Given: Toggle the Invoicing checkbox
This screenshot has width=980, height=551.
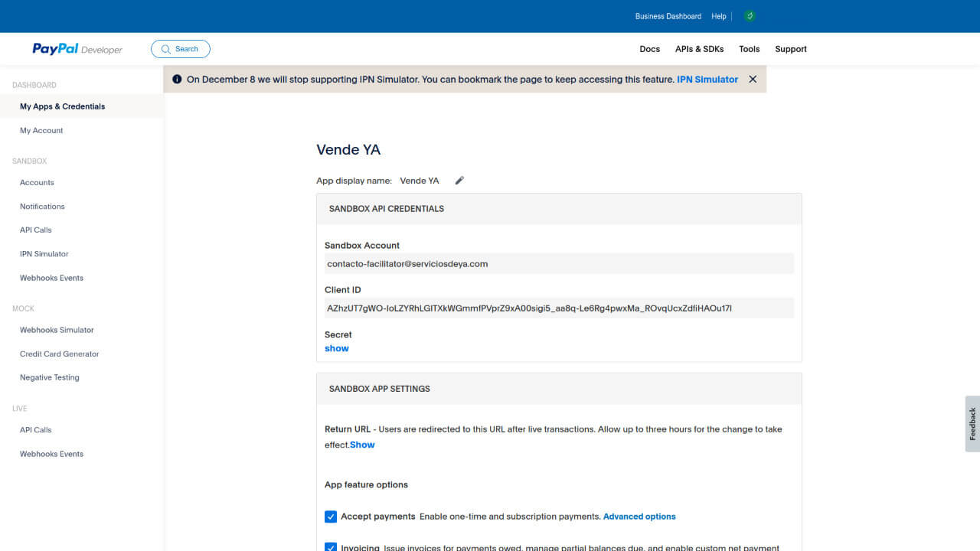Looking at the screenshot, I should coord(331,547).
